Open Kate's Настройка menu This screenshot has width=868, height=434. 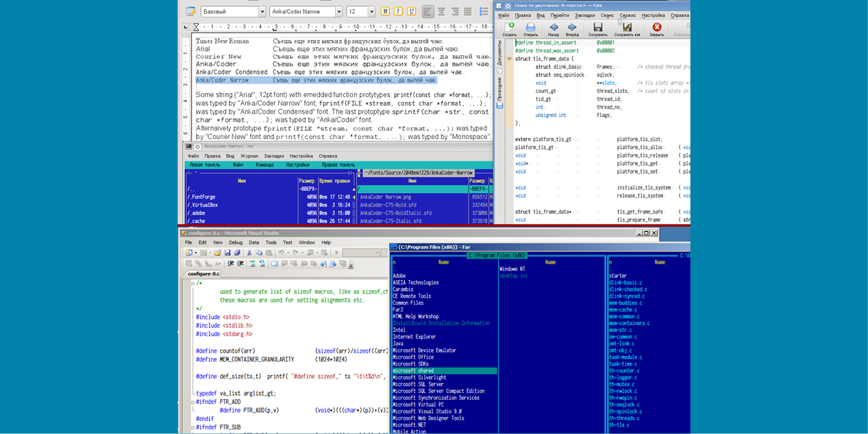point(653,15)
